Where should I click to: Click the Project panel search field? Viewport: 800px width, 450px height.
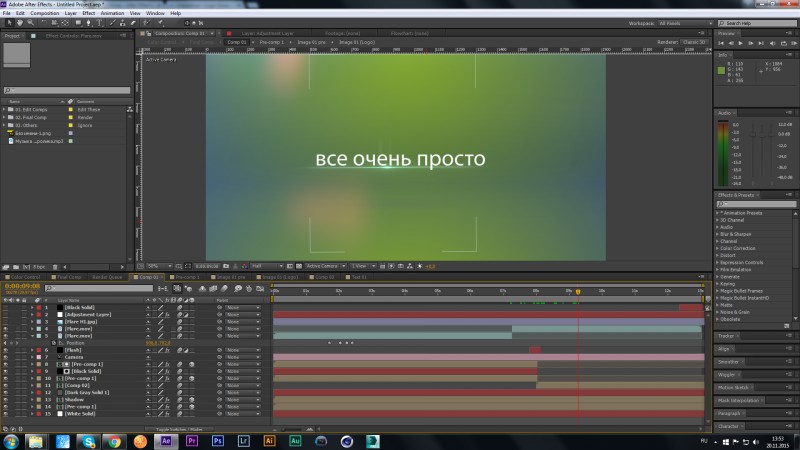tap(67, 90)
